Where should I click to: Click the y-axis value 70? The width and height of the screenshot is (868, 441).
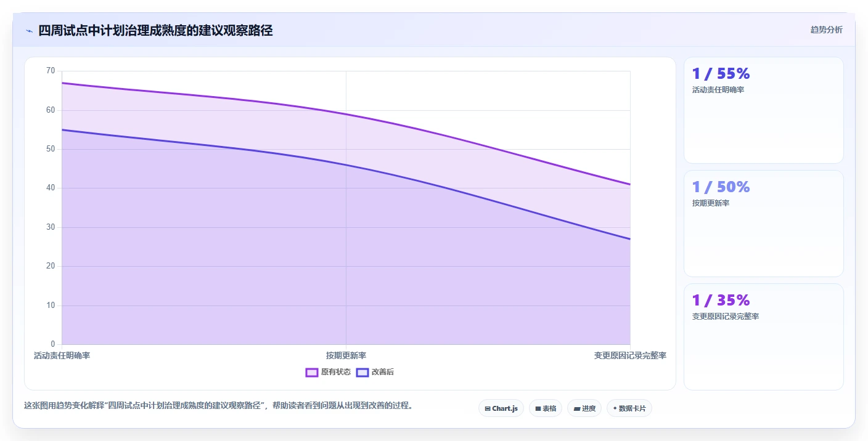tap(51, 71)
